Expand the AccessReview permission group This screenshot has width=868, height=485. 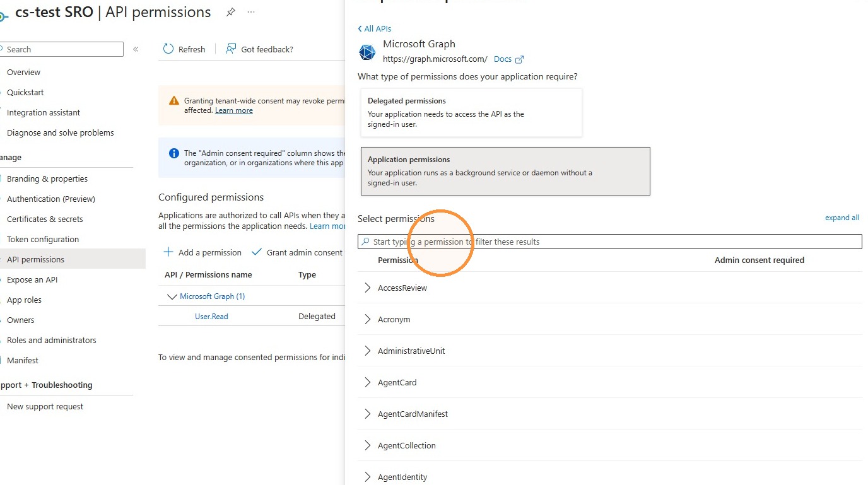tap(368, 288)
